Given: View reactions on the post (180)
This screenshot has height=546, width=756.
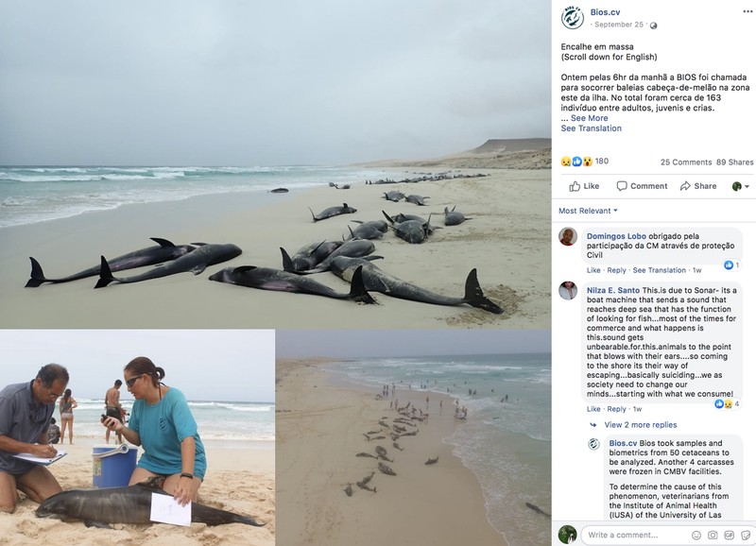Looking at the screenshot, I should pos(584,162).
